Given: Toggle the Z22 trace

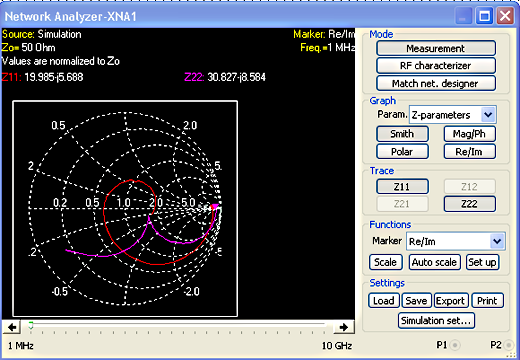Looking at the screenshot, I should tap(469, 204).
